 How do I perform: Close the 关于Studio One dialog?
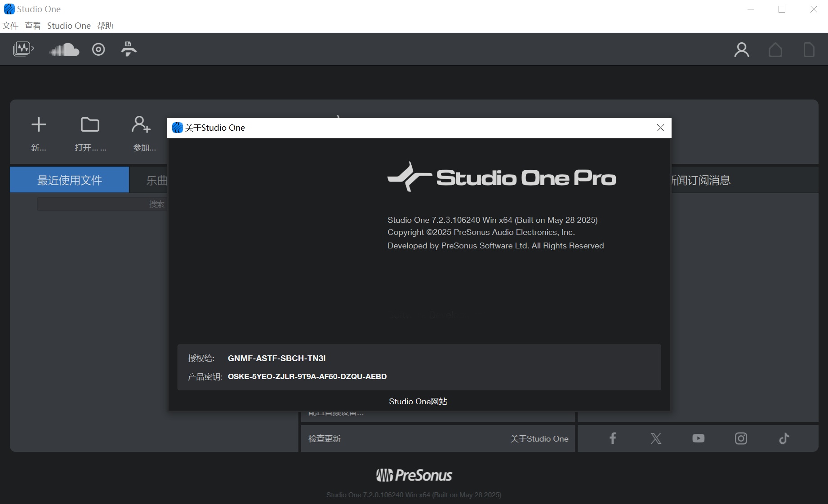[660, 128]
